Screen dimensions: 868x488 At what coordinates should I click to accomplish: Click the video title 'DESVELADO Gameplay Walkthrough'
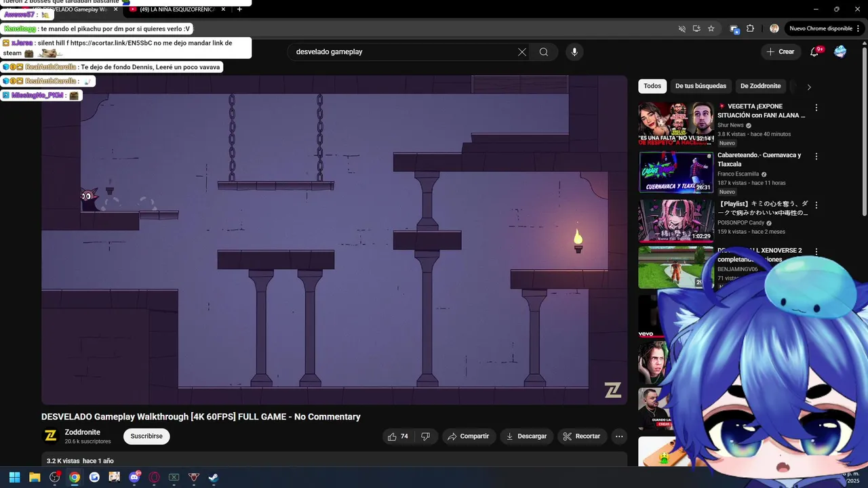tap(201, 417)
